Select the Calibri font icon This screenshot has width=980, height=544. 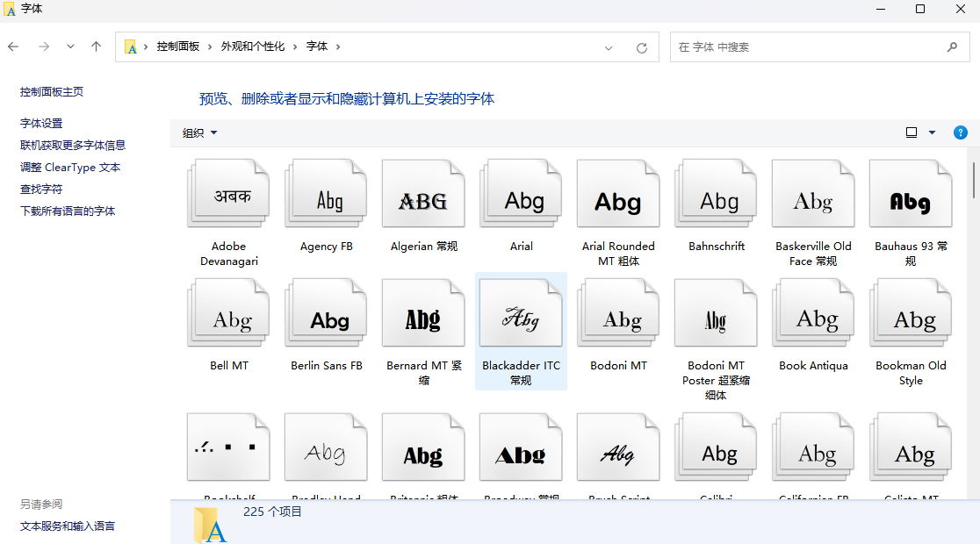tap(717, 447)
